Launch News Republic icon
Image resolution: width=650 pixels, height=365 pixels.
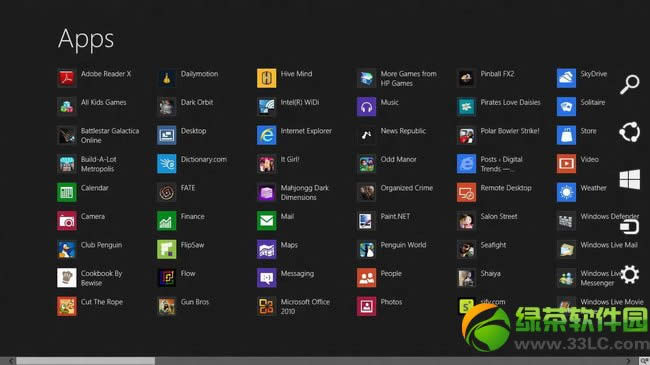click(x=366, y=135)
